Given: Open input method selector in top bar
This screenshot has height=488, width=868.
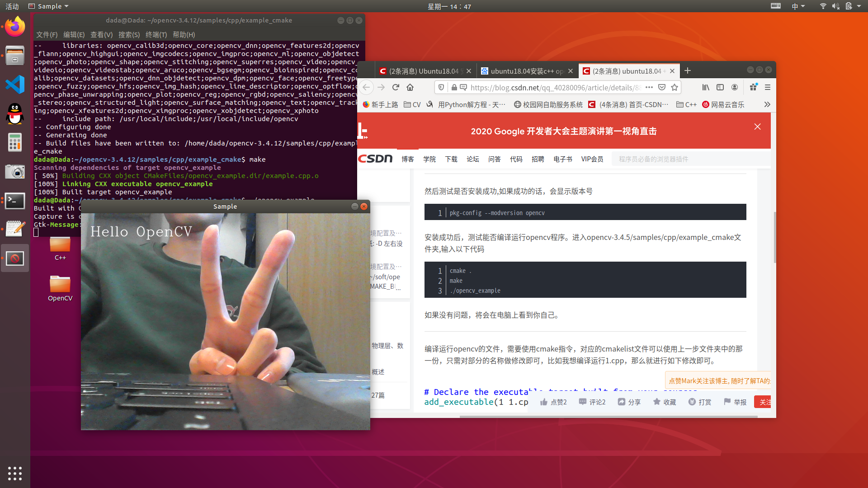Looking at the screenshot, I should coord(798,6).
